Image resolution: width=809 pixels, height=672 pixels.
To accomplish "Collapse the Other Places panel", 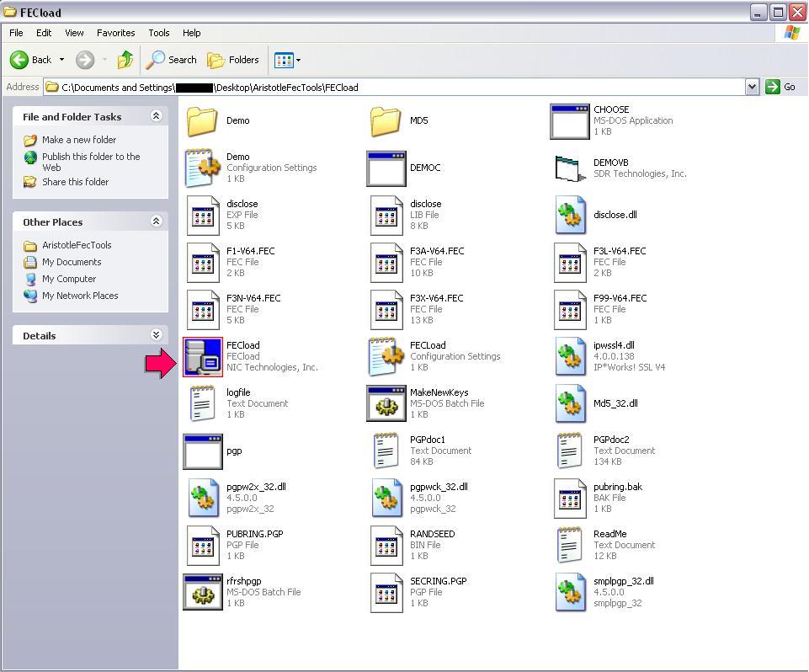I will 156,221.
